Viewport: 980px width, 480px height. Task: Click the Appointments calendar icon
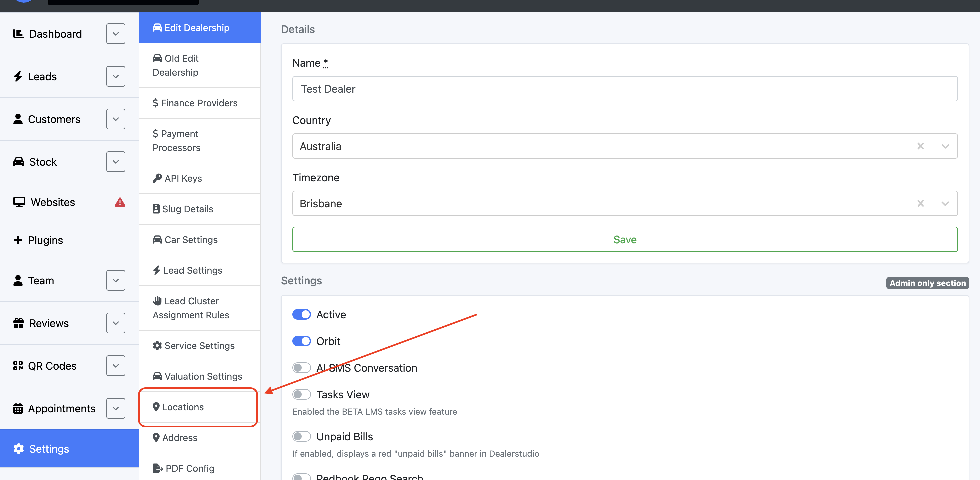(18, 408)
